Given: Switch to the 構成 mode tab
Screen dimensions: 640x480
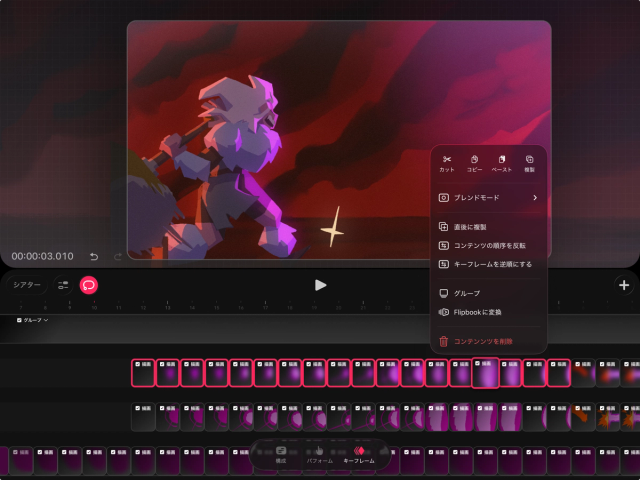Looking at the screenshot, I should tap(281, 455).
